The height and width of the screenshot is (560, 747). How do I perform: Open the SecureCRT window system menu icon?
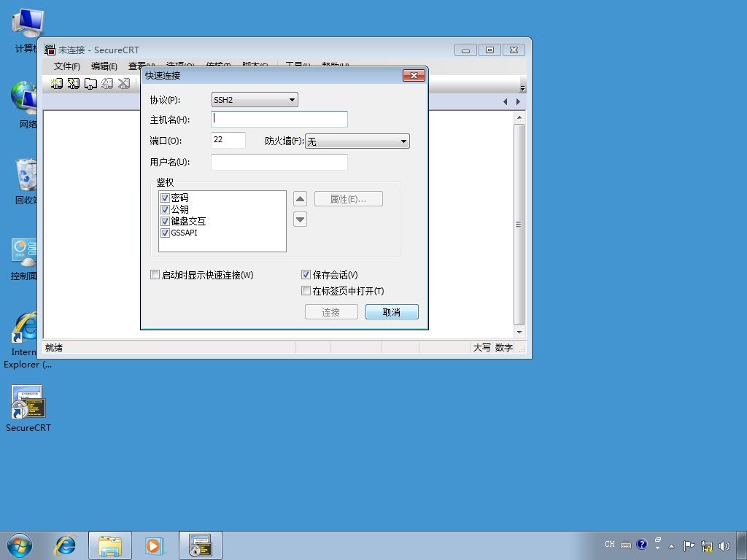50,50
